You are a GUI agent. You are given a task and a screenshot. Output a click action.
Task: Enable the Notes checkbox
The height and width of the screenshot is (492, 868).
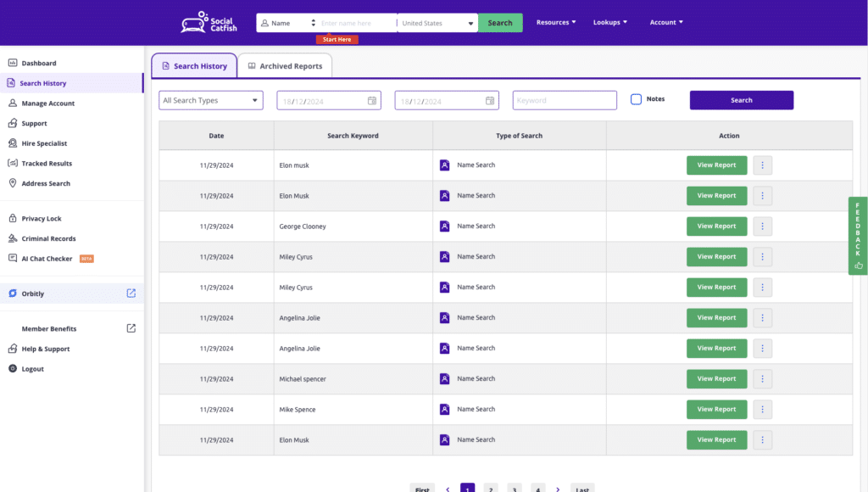tap(636, 99)
